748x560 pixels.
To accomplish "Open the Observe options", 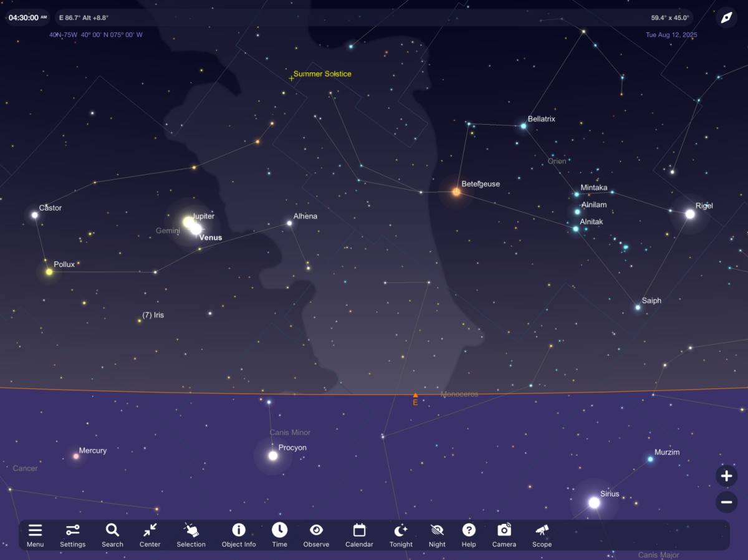I will click(x=316, y=534).
